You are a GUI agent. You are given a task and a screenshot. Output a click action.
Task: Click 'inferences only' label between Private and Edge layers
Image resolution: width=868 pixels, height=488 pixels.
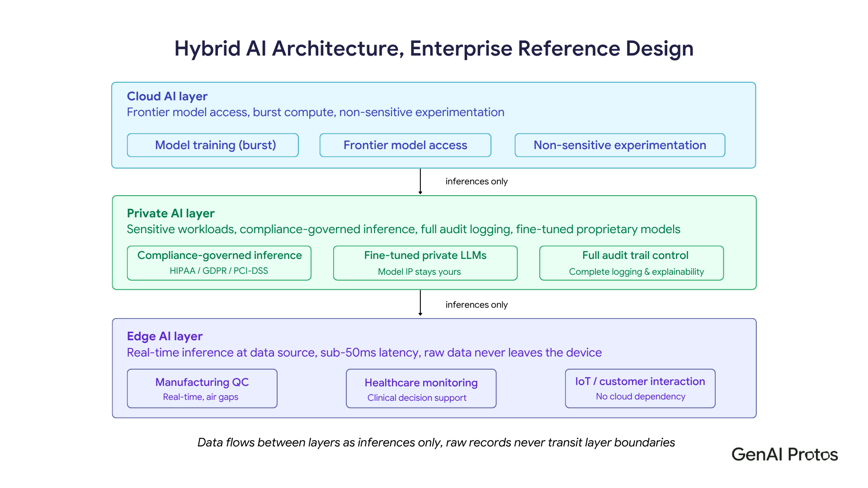(476, 305)
